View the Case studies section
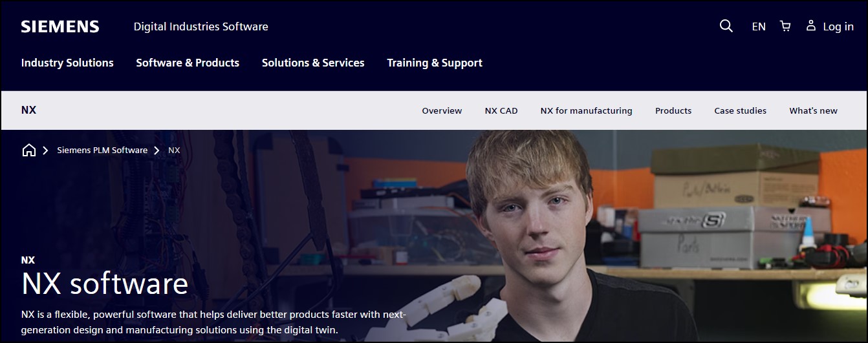Viewport: 868px width, 343px height. (740, 110)
